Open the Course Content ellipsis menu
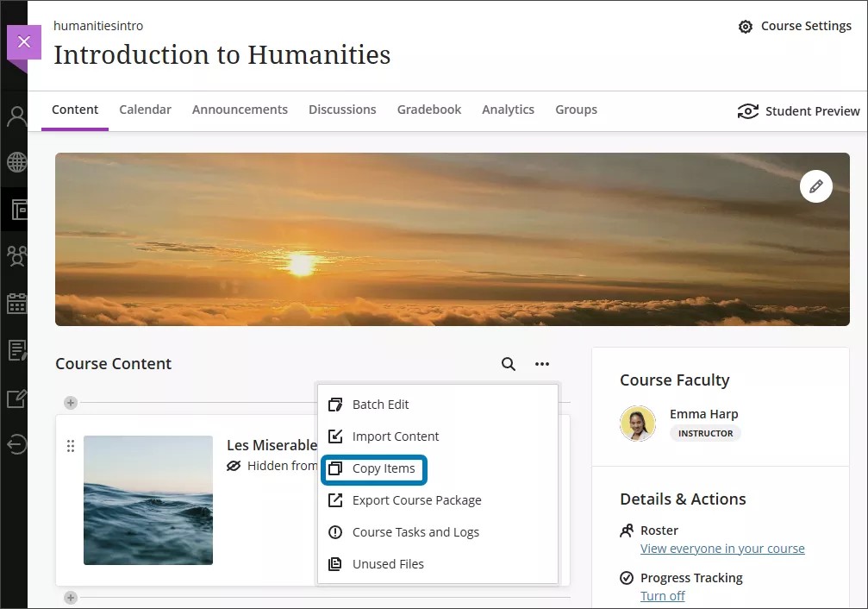868x609 pixels. tap(541, 364)
